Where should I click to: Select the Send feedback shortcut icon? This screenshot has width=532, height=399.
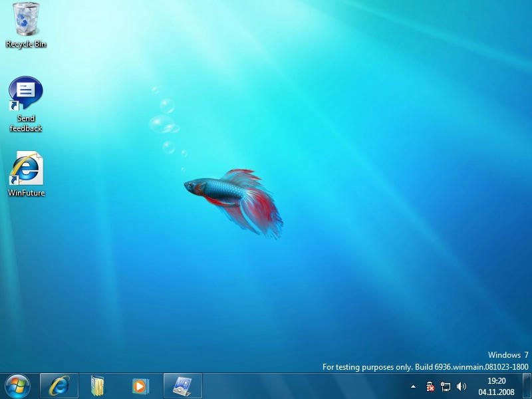(25, 93)
